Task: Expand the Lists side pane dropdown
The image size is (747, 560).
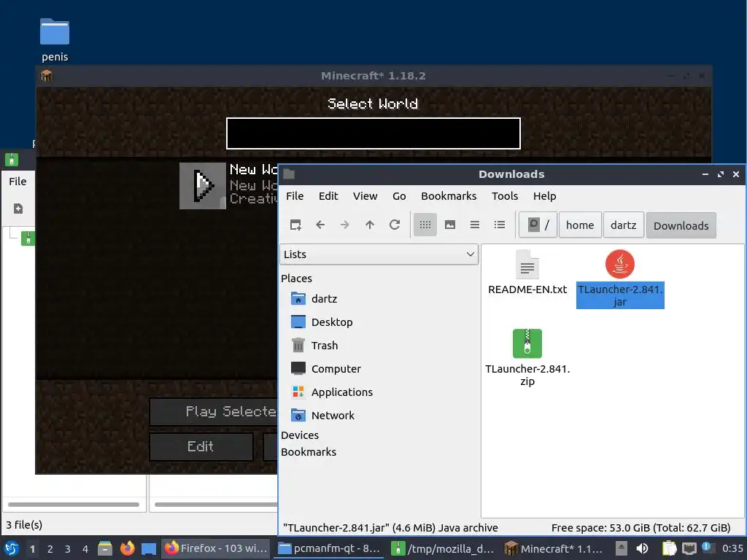Action: click(x=379, y=254)
